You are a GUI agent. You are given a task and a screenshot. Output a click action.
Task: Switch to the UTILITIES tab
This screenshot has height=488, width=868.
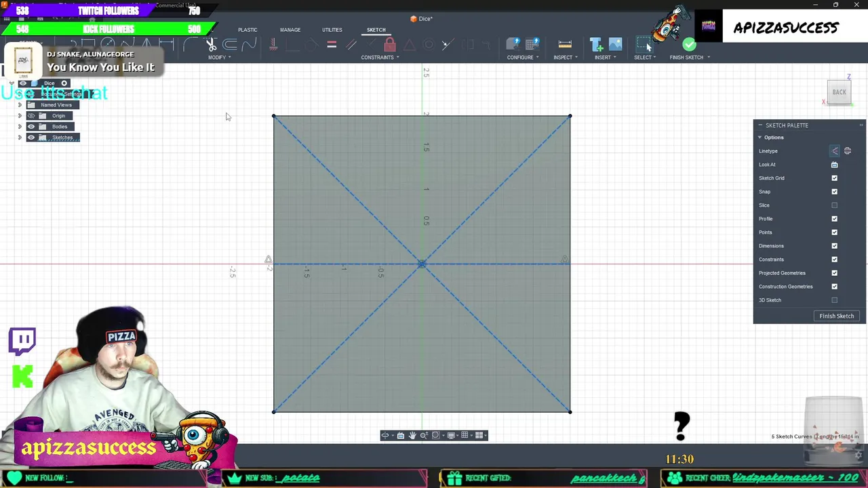pos(332,30)
